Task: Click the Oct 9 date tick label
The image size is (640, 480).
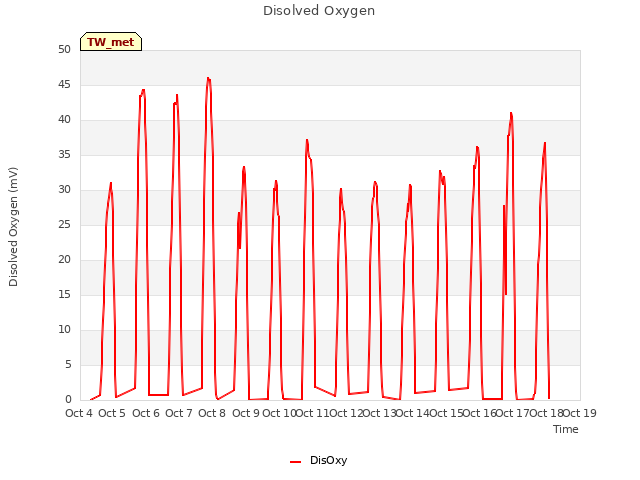Action: click(246, 413)
